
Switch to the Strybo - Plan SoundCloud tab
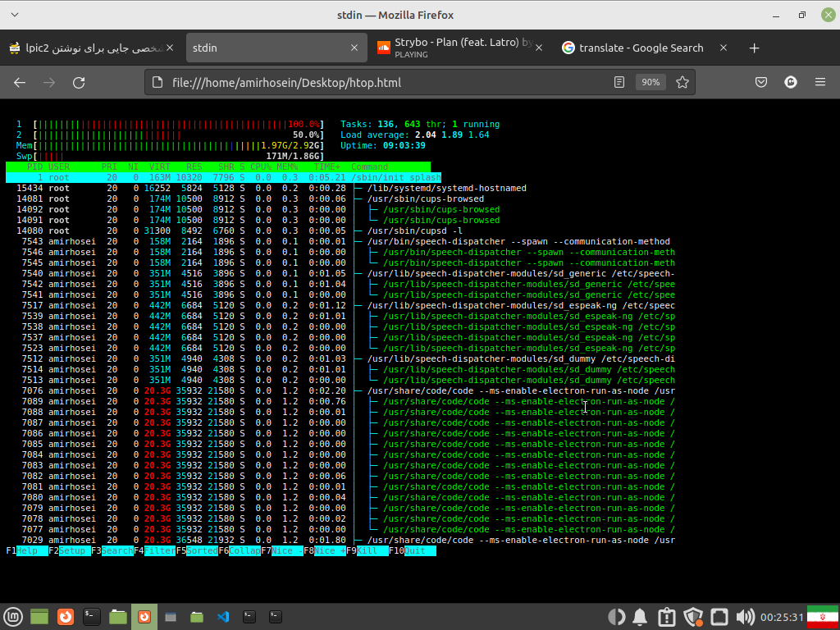tap(460, 48)
